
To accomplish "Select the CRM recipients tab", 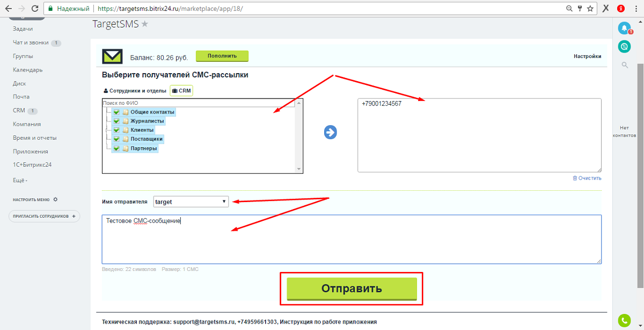I will 181,91.
